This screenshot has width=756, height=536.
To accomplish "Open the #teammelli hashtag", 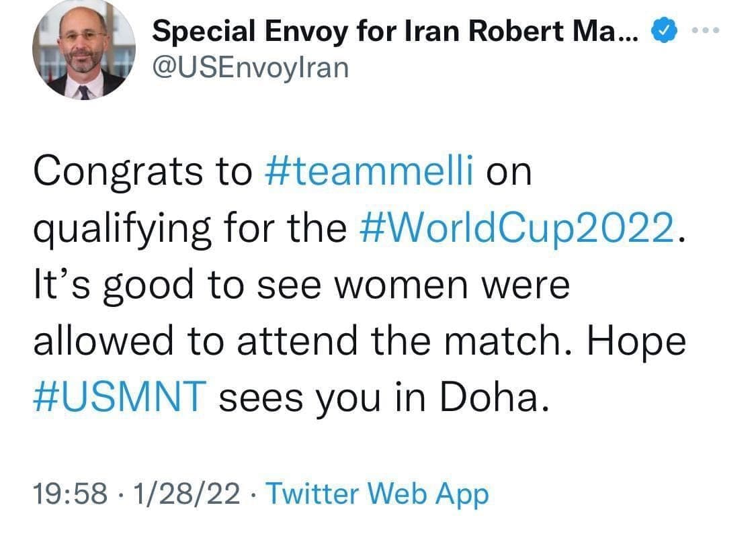I will coord(372,173).
